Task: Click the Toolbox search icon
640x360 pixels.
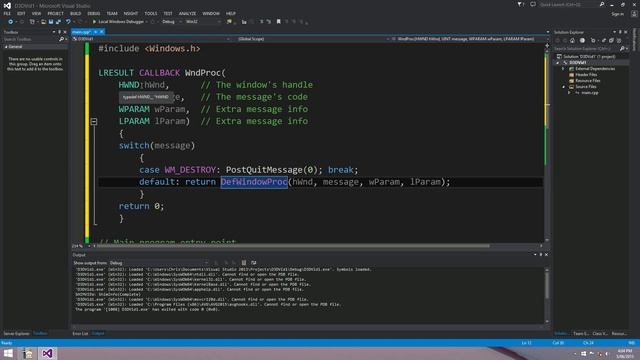Action: click(62, 39)
